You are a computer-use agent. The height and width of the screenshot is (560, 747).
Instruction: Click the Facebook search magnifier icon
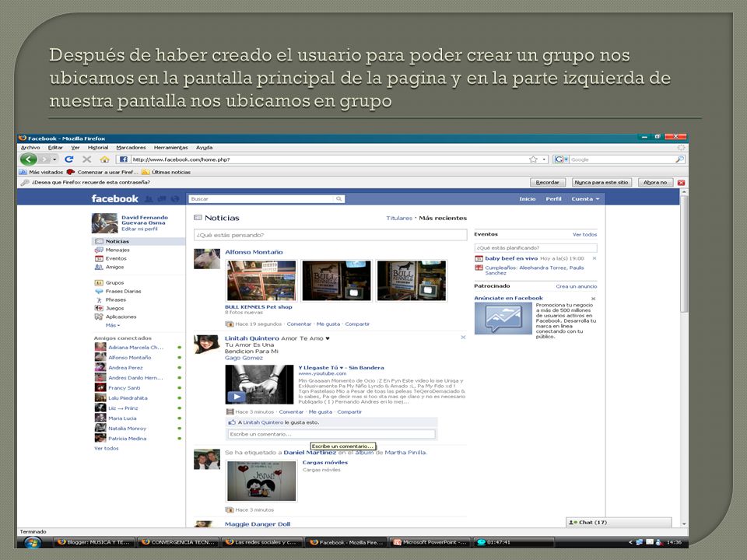coord(338,199)
